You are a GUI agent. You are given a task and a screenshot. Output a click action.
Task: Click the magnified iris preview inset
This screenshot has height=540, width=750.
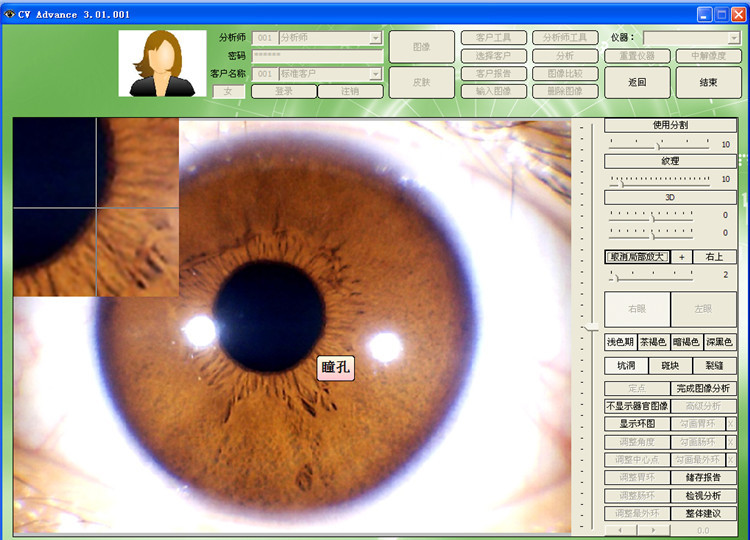pyautogui.click(x=96, y=207)
